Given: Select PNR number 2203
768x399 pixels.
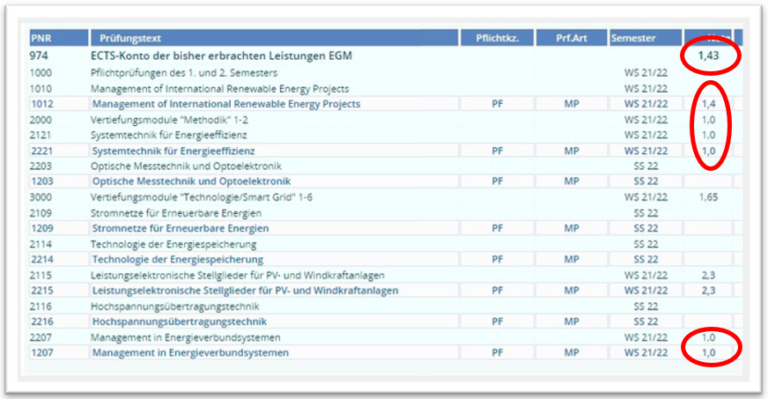Looking at the screenshot, I should 41,166.
